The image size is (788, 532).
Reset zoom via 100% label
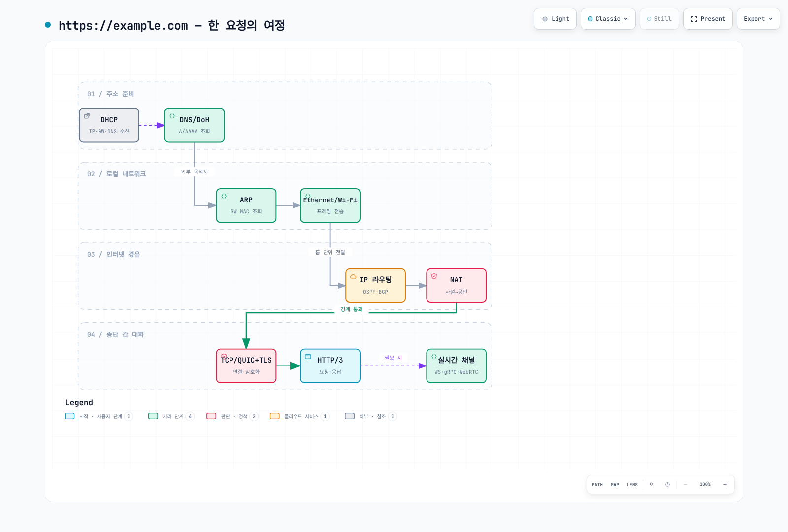[705, 485]
